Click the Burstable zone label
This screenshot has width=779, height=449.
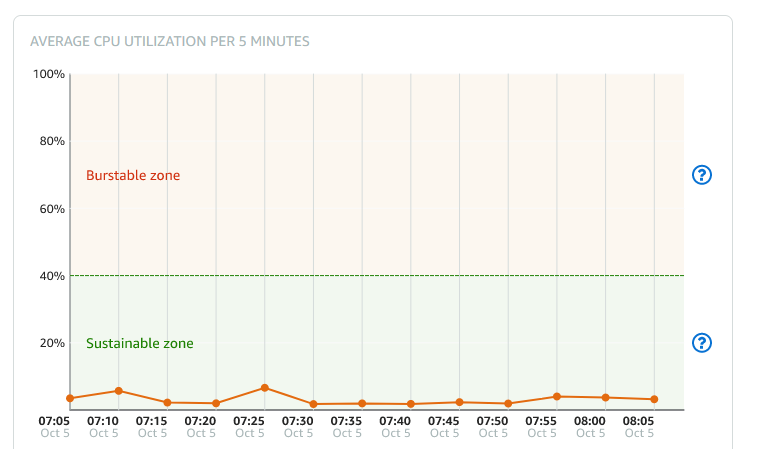coord(133,175)
